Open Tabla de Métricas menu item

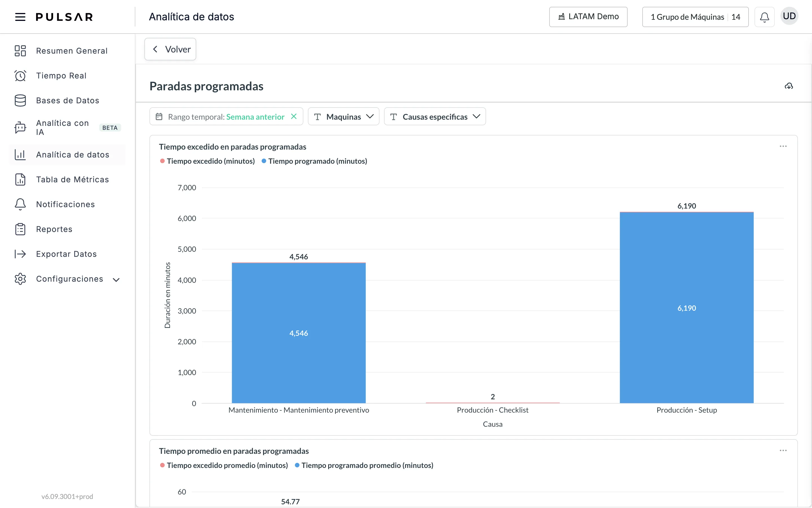[x=67, y=179]
